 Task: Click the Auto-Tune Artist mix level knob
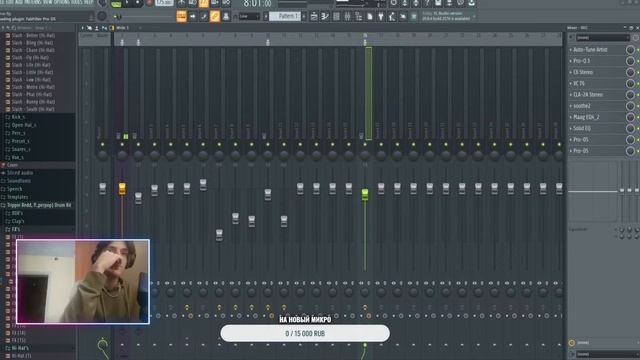[x=630, y=50]
